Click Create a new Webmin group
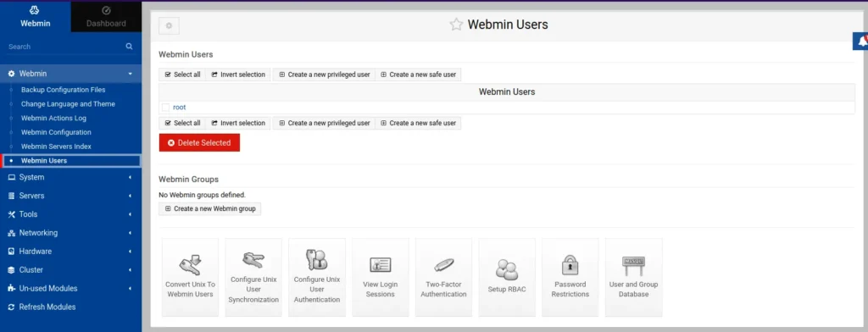Screen dimensions: 868x332 pos(210,209)
